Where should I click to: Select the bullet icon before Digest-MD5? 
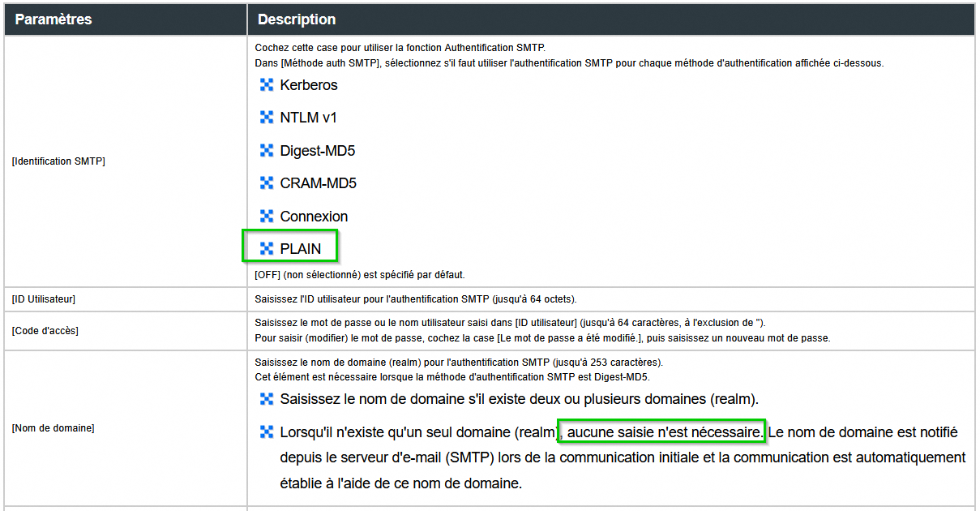[x=267, y=151]
